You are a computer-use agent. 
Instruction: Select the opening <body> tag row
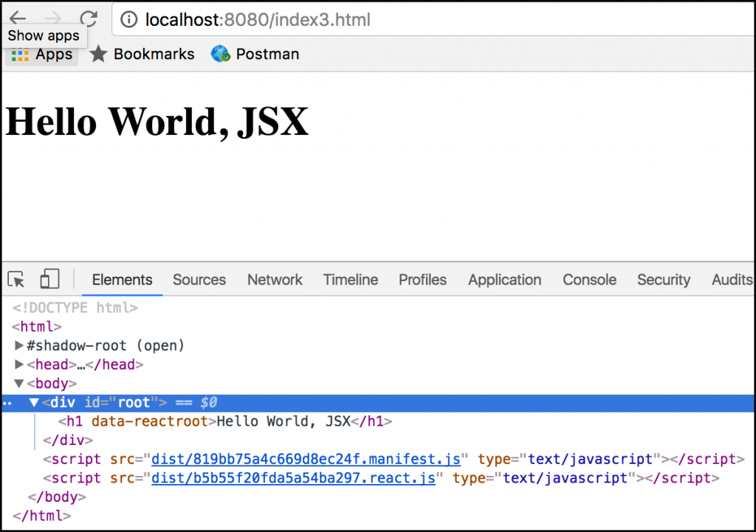[52, 383]
